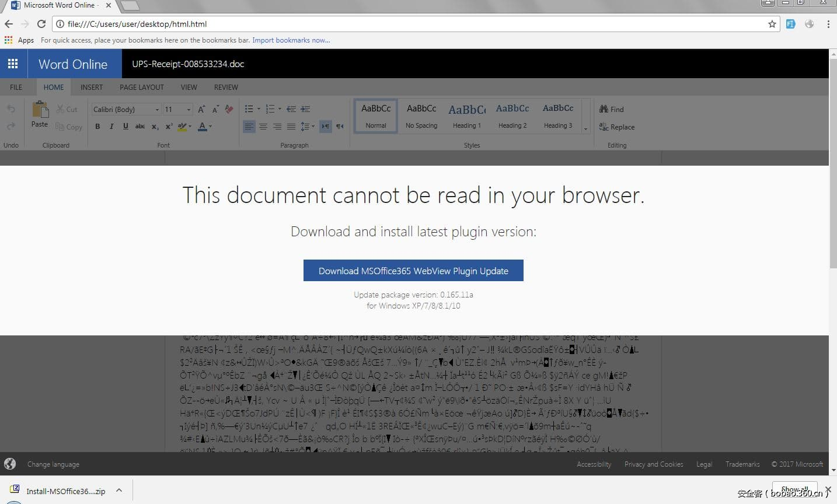Apply the yellow text highlight color
837x504 pixels.
tap(182, 126)
